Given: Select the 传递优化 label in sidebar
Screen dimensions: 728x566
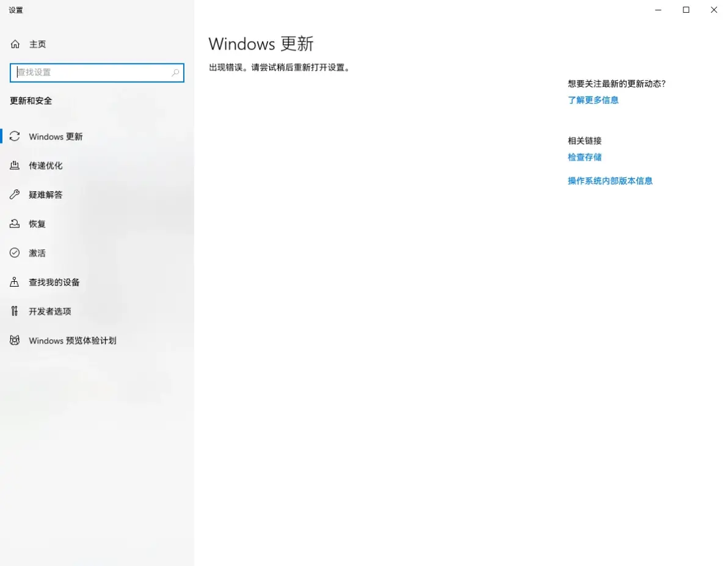Looking at the screenshot, I should point(46,166).
